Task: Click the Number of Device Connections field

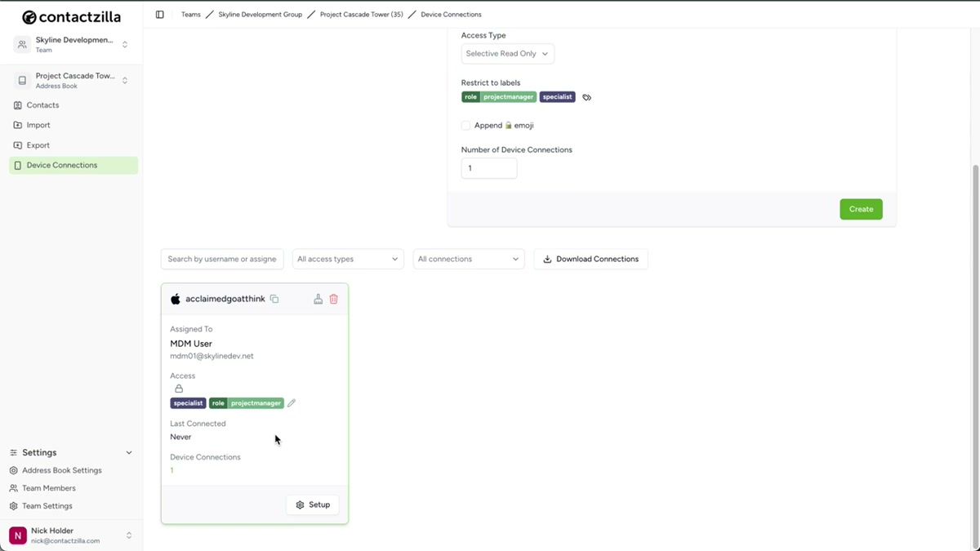Action: click(x=489, y=168)
